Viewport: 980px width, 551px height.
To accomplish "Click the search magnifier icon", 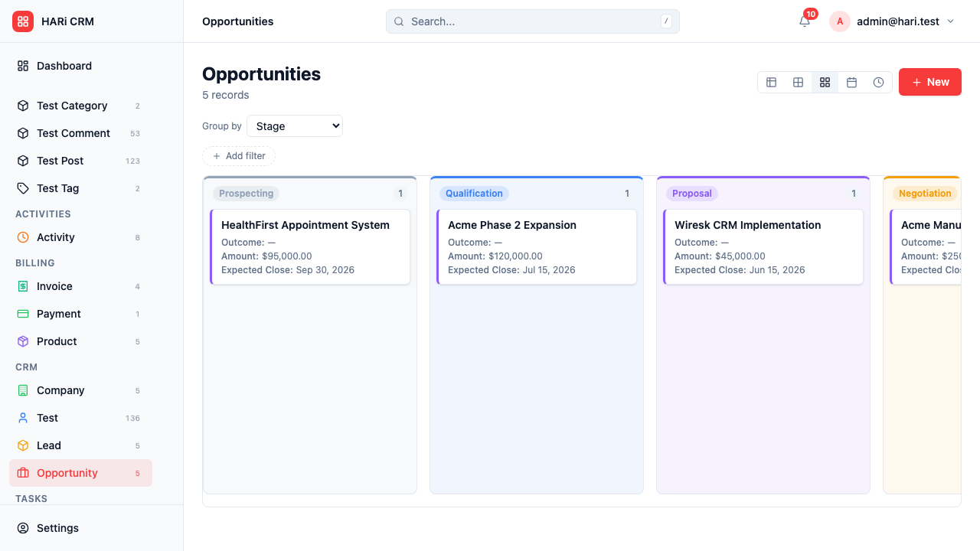I will [x=398, y=21].
